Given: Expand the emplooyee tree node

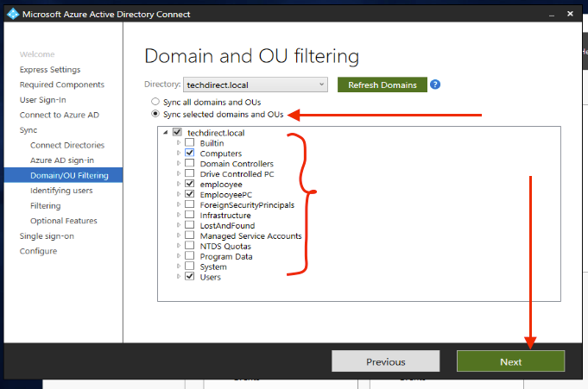Looking at the screenshot, I should [x=179, y=184].
